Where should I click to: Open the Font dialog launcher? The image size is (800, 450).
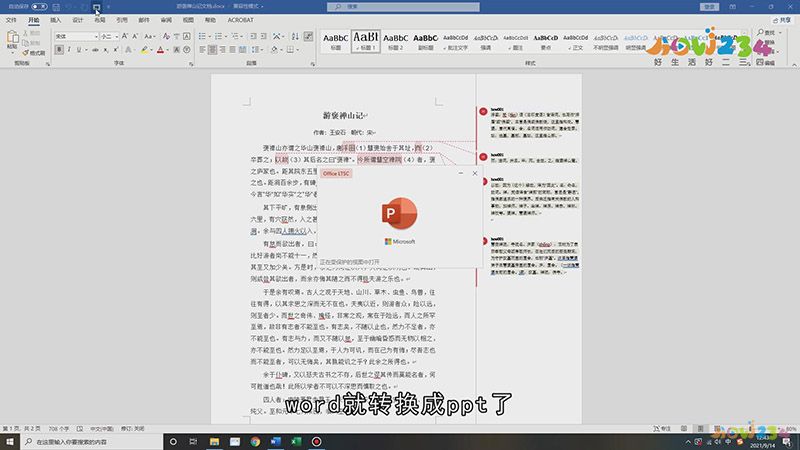191,64
